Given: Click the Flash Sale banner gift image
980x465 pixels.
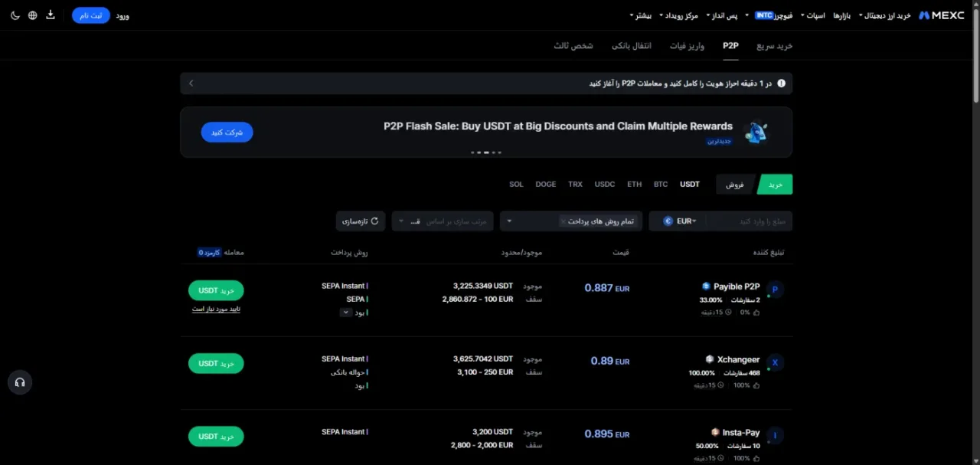Looking at the screenshot, I should coord(756,133).
